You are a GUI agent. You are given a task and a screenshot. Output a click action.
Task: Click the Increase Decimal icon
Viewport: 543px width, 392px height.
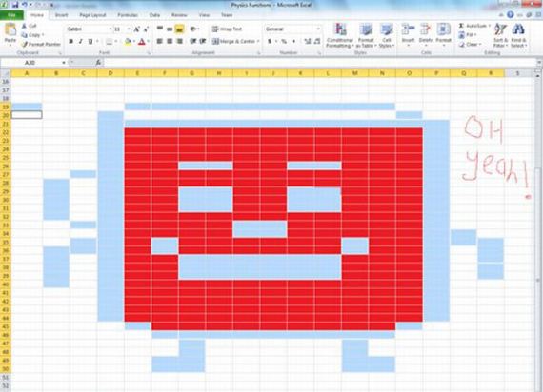click(307, 41)
